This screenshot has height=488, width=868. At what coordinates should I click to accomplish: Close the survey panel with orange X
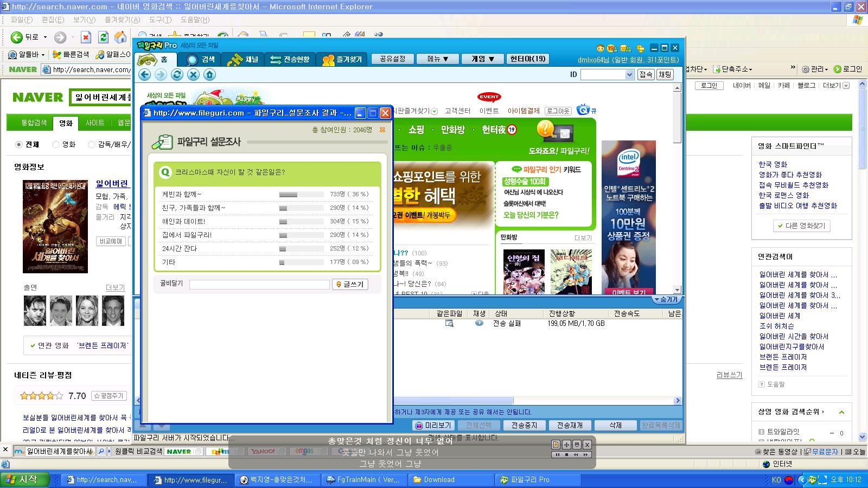click(x=382, y=130)
